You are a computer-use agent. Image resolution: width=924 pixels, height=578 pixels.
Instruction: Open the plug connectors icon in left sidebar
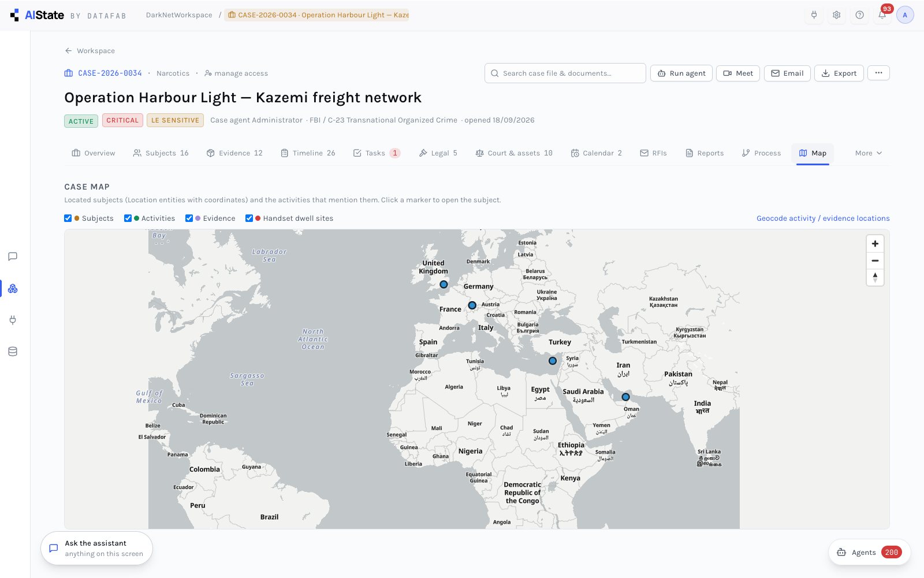pos(13,320)
